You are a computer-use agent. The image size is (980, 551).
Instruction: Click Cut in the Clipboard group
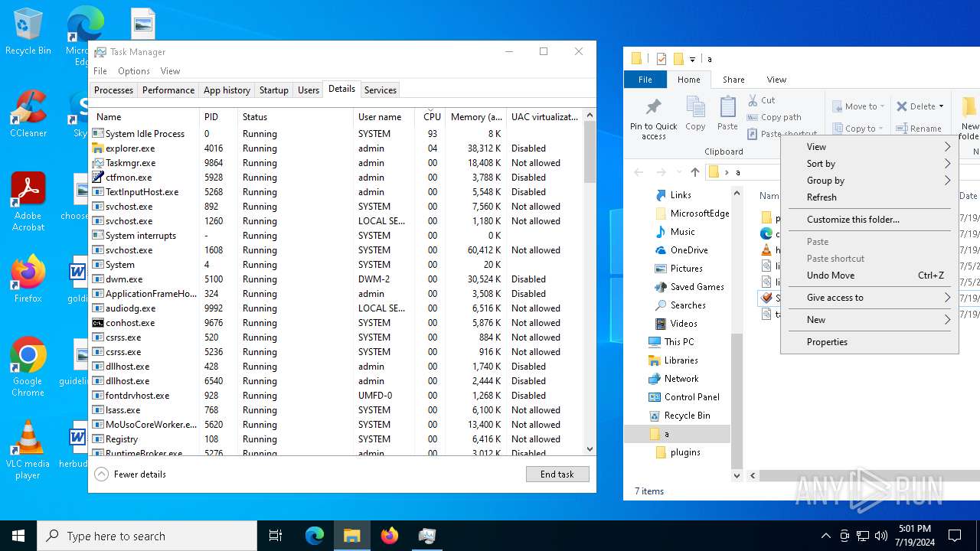pyautogui.click(x=761, y=100)
